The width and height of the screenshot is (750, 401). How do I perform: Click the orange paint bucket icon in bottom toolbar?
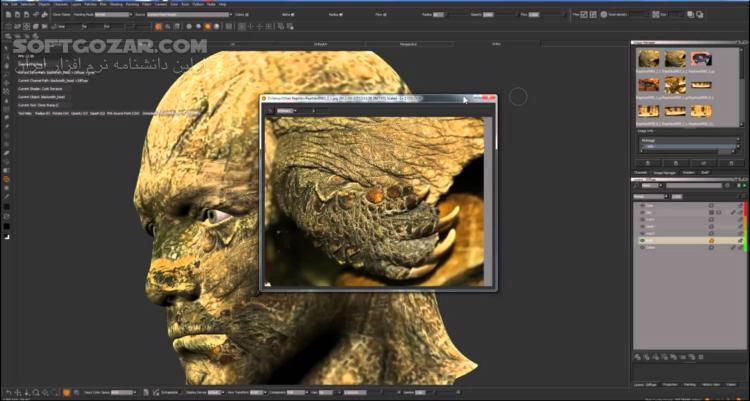[66, 392]
